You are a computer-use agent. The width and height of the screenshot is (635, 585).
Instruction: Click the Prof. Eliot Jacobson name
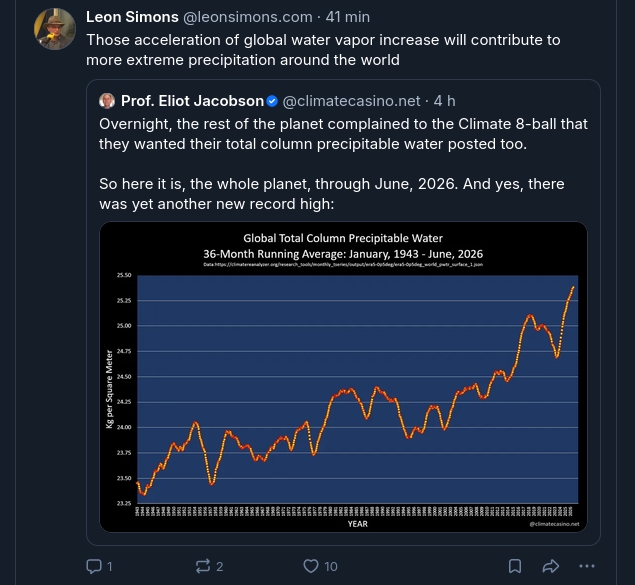click(x=192, y=101)
